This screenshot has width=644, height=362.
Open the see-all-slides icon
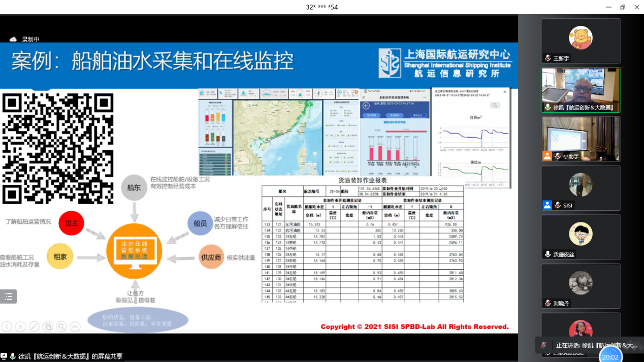tap(48, 327)
